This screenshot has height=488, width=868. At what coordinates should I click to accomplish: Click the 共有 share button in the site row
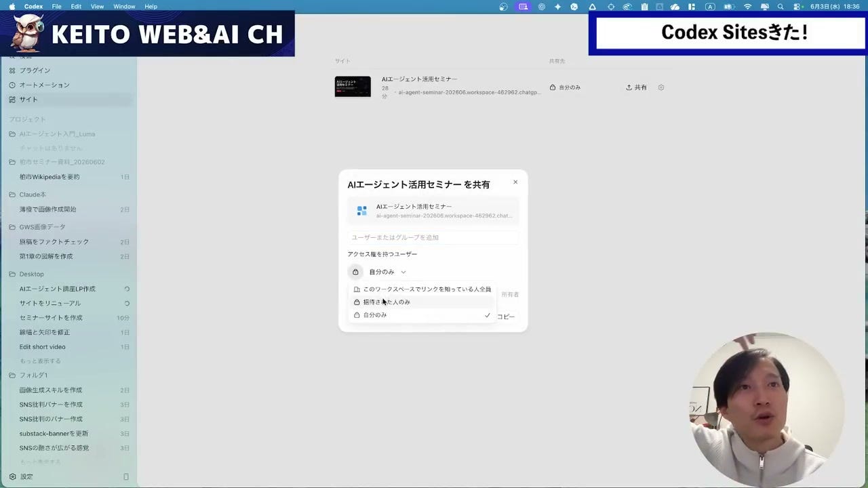click(636, 87)
